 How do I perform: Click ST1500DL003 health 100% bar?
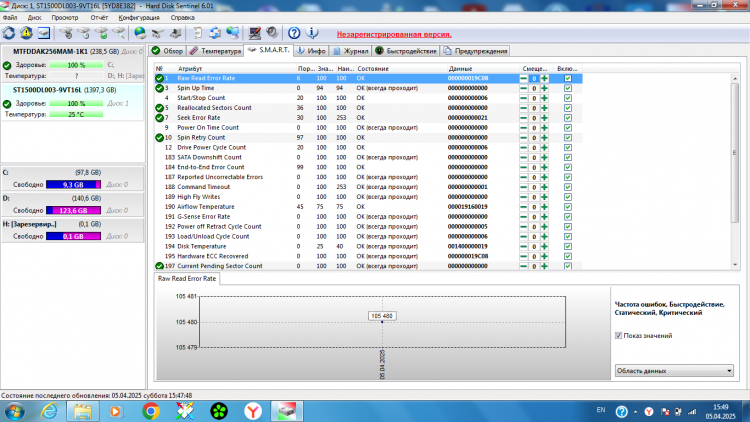click(76, 104)
